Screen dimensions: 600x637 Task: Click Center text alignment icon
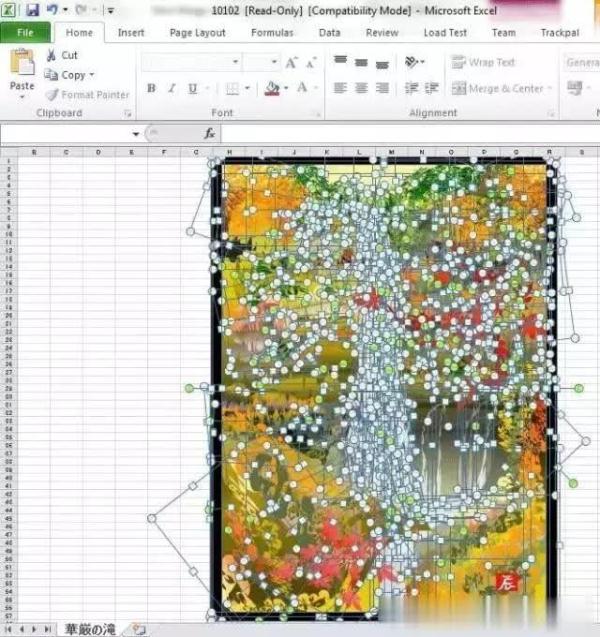point(361,88)
